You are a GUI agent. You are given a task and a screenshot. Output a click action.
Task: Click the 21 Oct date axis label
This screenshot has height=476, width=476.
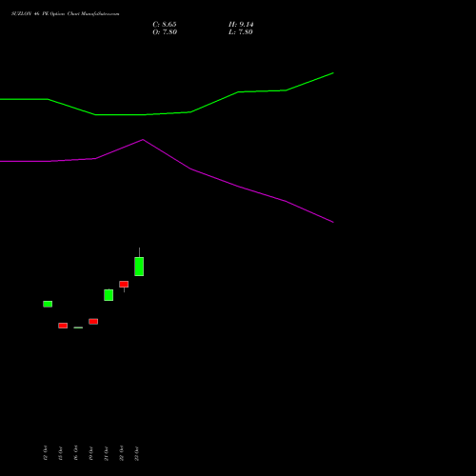click(107, 453)
